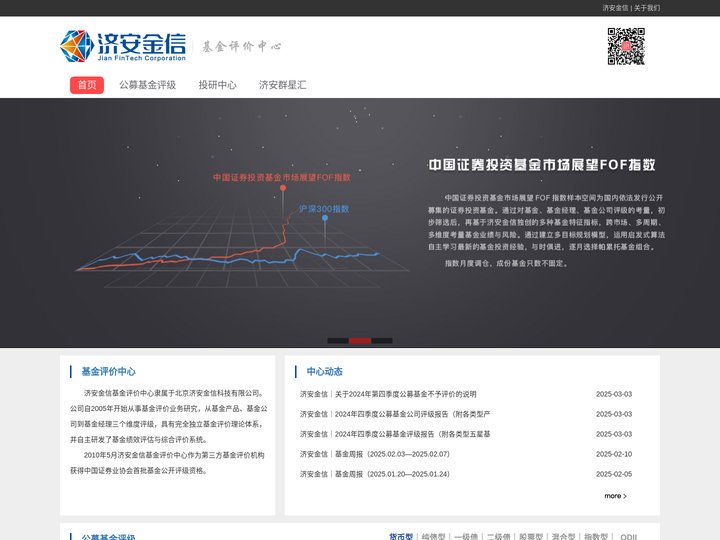Image resolution: width=720 pixels, height=540 pixels.
Task: Click the blue 沪深300指数 chart label
Action: pos(324,209)
